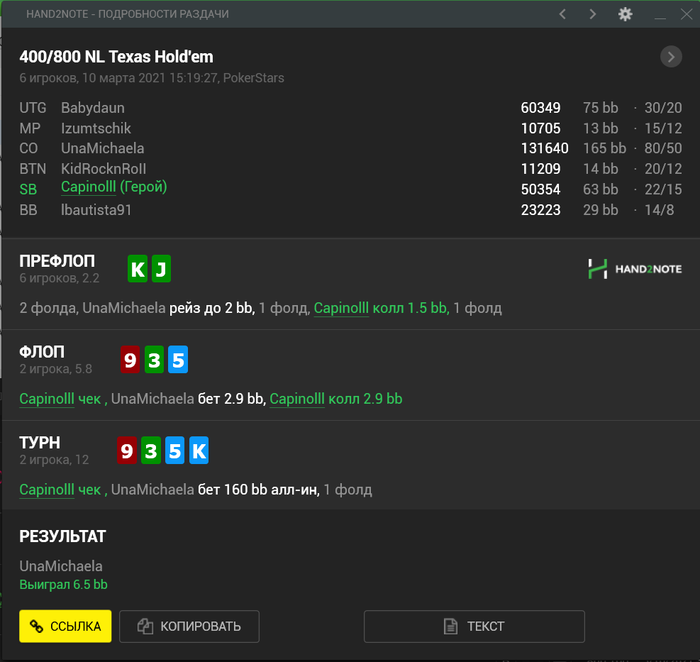700x662 pixels.
Task: Select player lbautista91 in BB row
Action: (x=96, y=210)
